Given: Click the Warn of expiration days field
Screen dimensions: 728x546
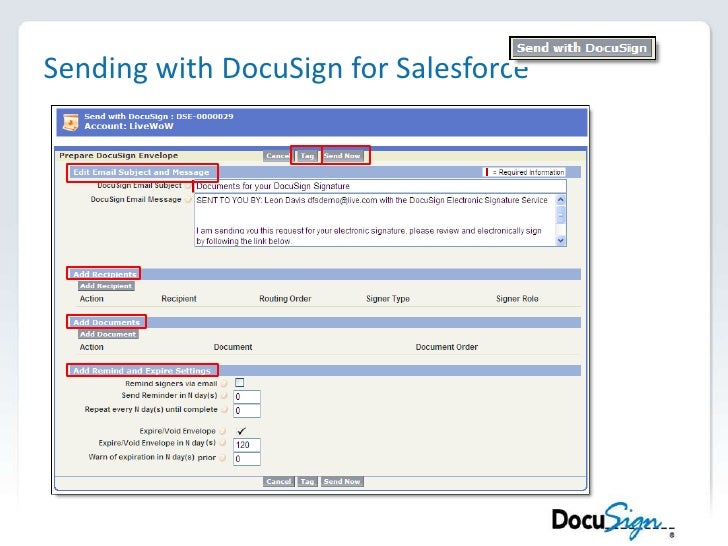Looking at the screenshot, I should coord(247,459).
